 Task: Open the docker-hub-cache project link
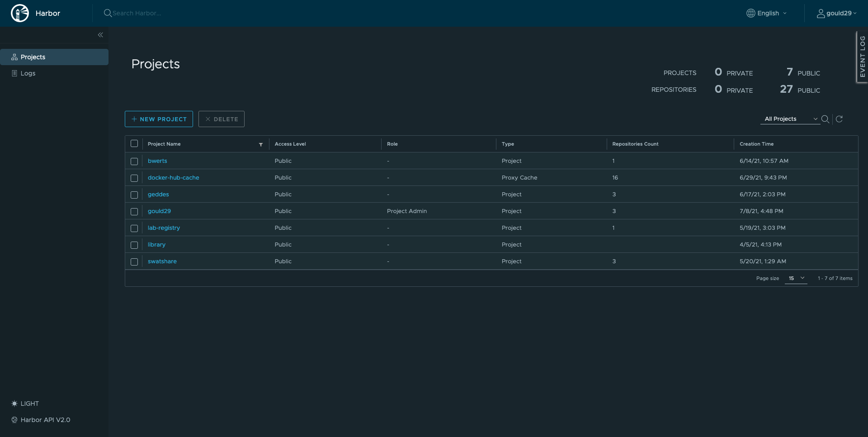coord(173,177)
